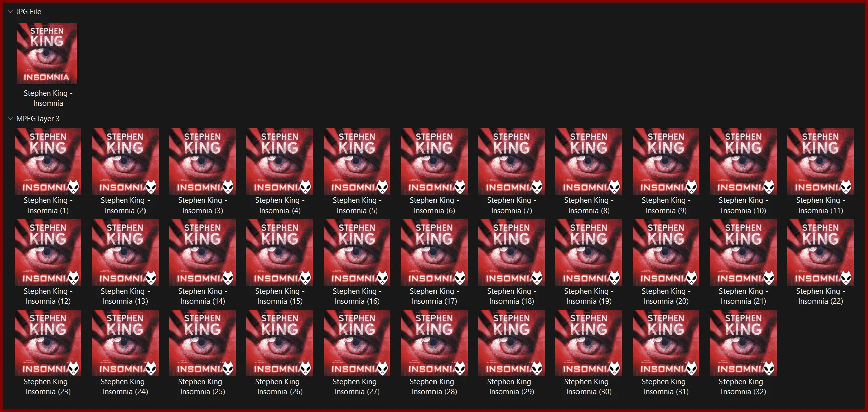The height and width of the screenshot is (412, 868).
Task: Click the file name 'Stephen King - Insomnia (20)'
Action: tap(666, 296)
